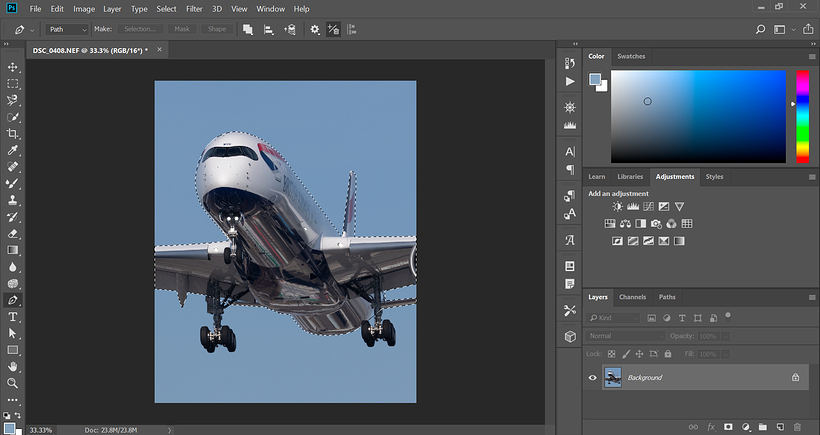This screenshot has width=820, height=435.
Task: Click the vertical hue slider in the Color panel
Action: coord(802,117)
